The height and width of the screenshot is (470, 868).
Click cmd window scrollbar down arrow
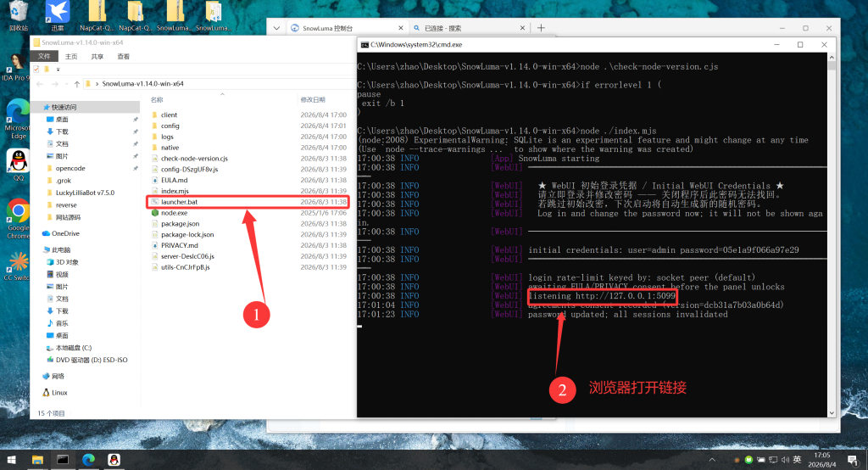[x=832, y=413]
